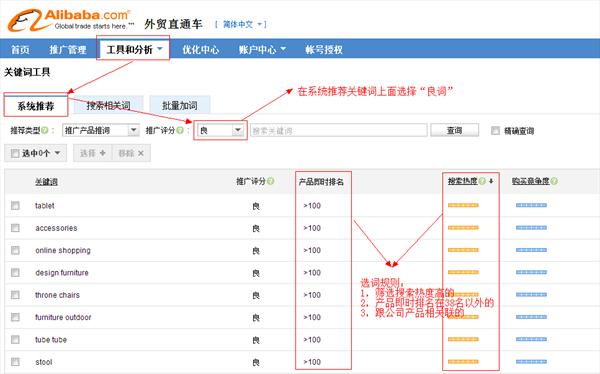Open the 推广产品推词 type dropdown
600x374 pixels.
(101, 131)
